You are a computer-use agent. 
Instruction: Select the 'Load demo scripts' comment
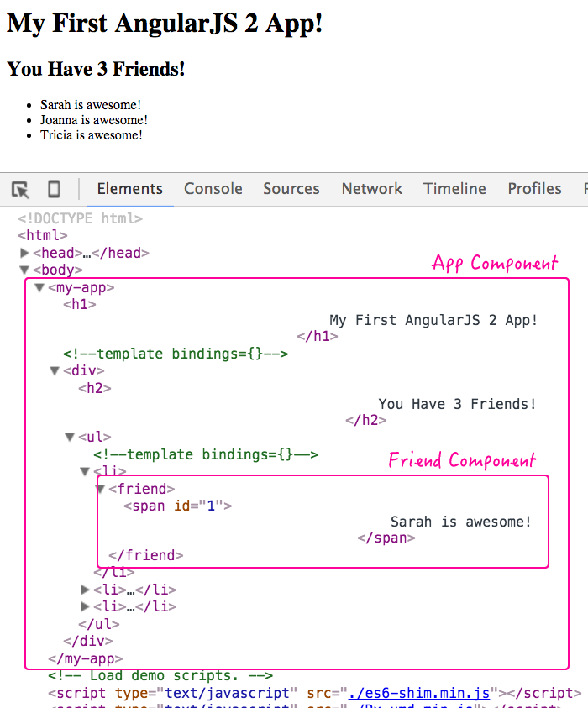pos(160,675)
